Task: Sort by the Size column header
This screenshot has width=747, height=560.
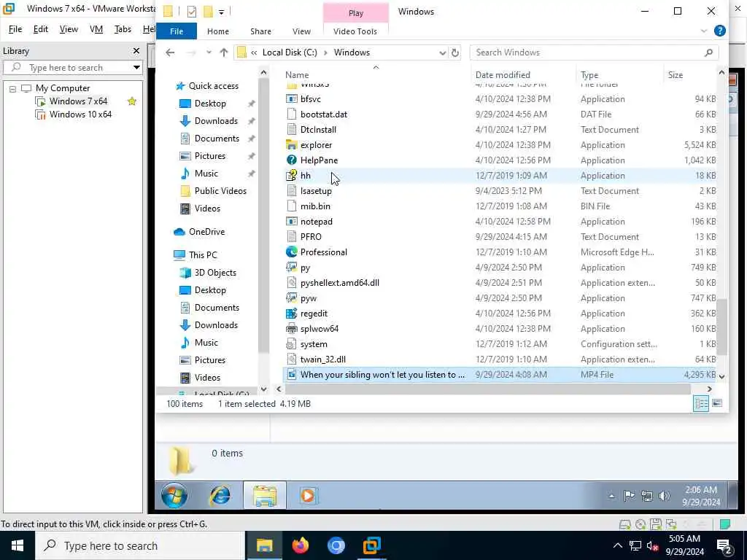Action: pos(675,75)
